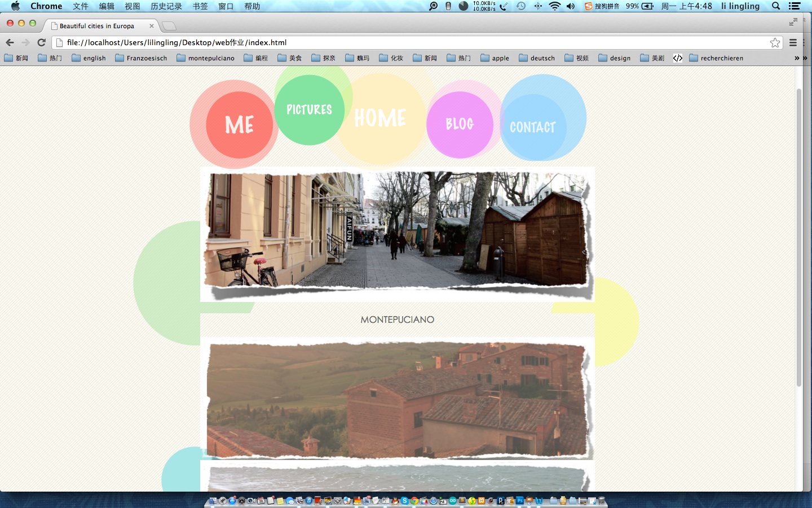Open the 视频 bookmarks folder
This screenshot has height=508, width=812.
577,58
